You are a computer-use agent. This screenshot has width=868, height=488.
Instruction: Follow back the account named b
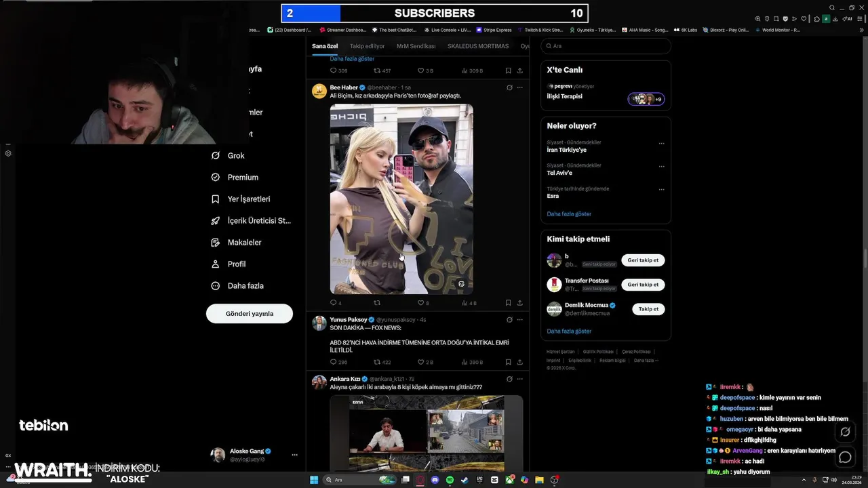pyautogui.click(x=643, y=260)
